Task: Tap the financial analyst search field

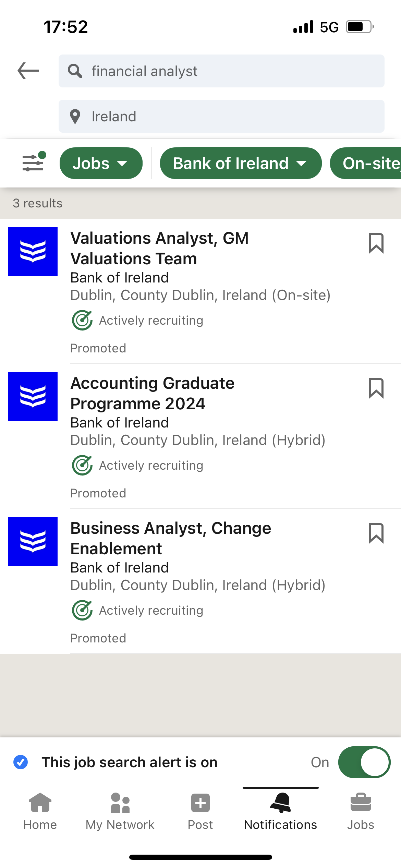Action: [221, 71]
